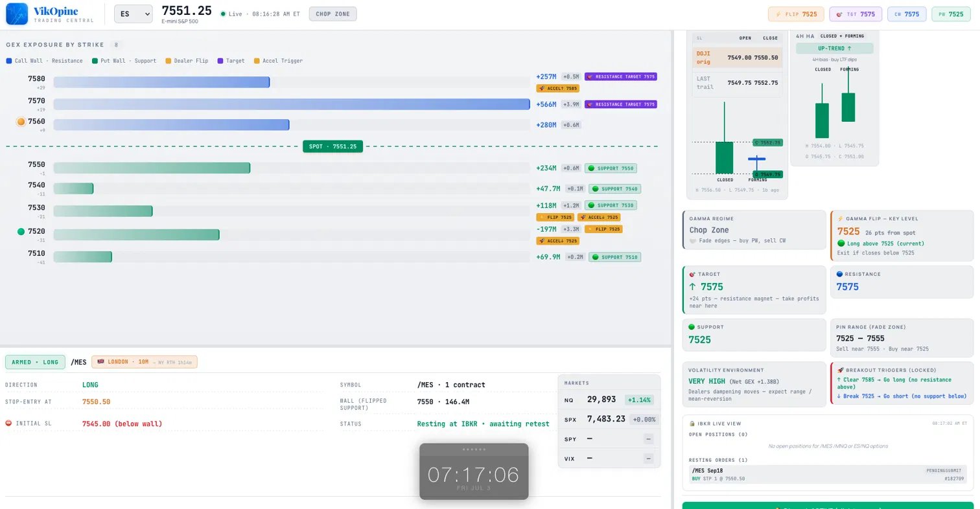
Task: Click the CHOP ZONE regime badge
Action: 332,14
